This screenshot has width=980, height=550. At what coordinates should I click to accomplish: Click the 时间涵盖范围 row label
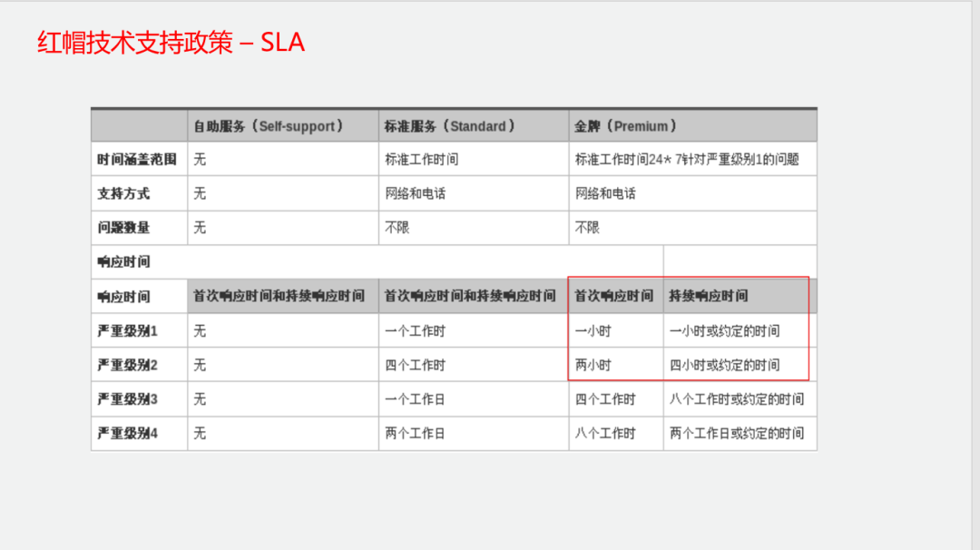tap(137, 160)
